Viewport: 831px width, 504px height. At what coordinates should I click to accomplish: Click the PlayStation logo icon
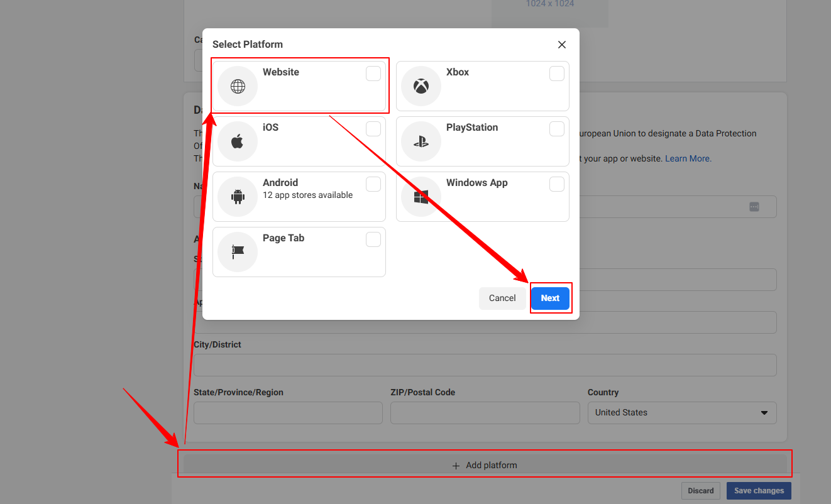point(421,141)
